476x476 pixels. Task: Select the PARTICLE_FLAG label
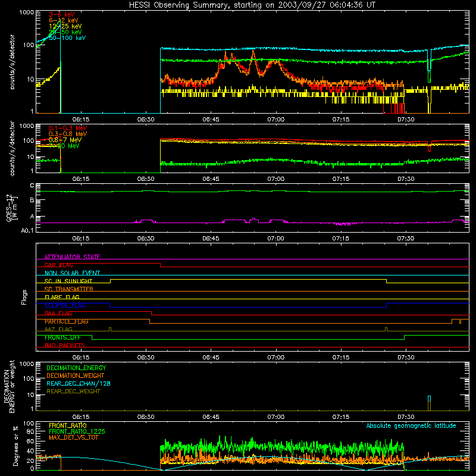tap(67, 321)
